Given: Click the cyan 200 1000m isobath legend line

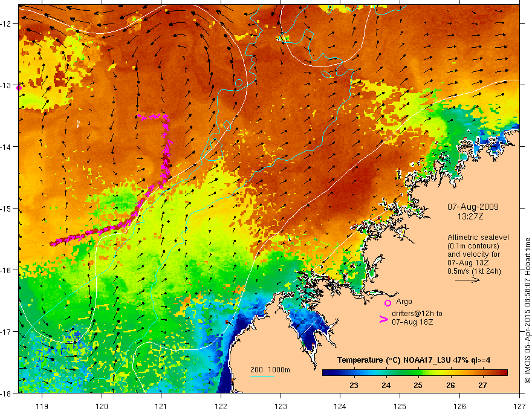Looking at the screenshot, I should pyautogui.click(x=262, y=376).
